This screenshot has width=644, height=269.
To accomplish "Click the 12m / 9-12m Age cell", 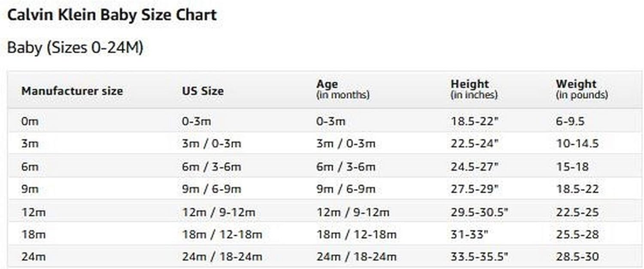I will click(x=353, y=212).
